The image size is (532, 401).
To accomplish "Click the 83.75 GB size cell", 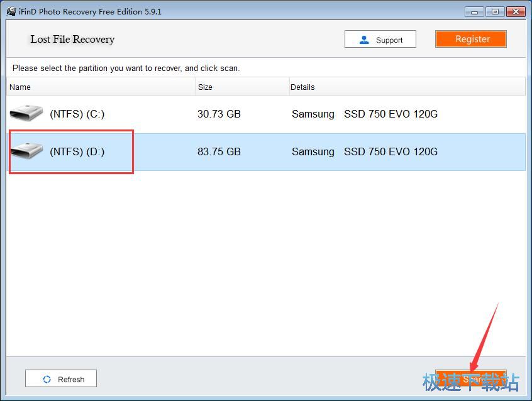I will [x=219, y=151].
